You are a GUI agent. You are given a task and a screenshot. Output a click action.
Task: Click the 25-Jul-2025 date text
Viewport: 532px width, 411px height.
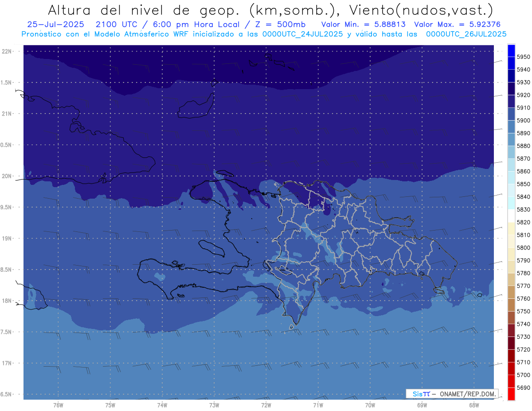pyautogui.click(x=52, y=24)
